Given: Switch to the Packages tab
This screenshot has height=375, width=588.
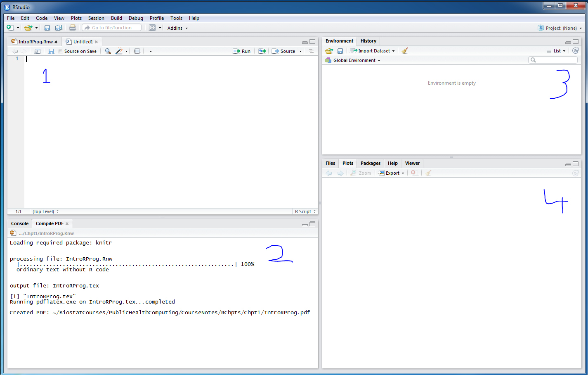Looking at the screenshot, I should coord(370,163).
